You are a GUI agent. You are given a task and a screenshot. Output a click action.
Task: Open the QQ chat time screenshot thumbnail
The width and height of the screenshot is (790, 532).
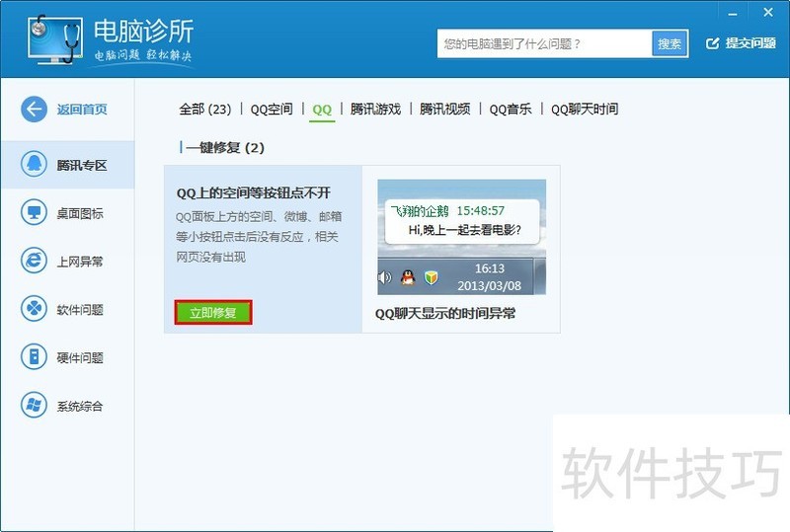(x=461, y=237)
